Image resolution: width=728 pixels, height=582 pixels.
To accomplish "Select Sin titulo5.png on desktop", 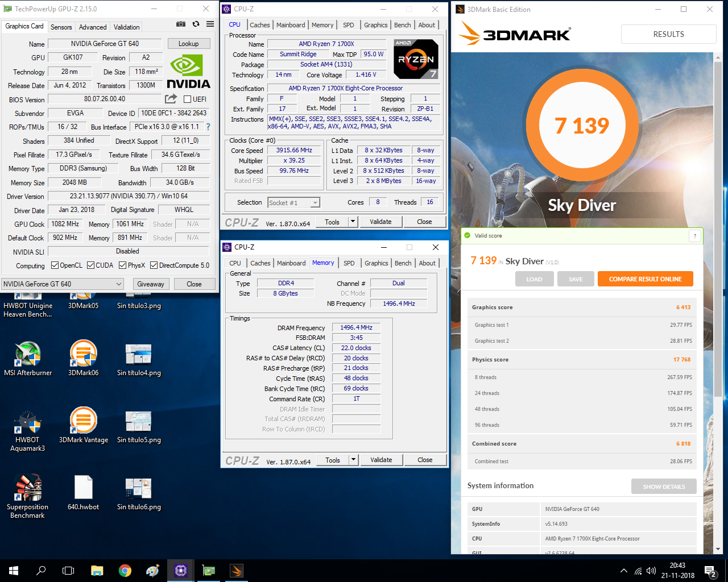I will point(139,427).
